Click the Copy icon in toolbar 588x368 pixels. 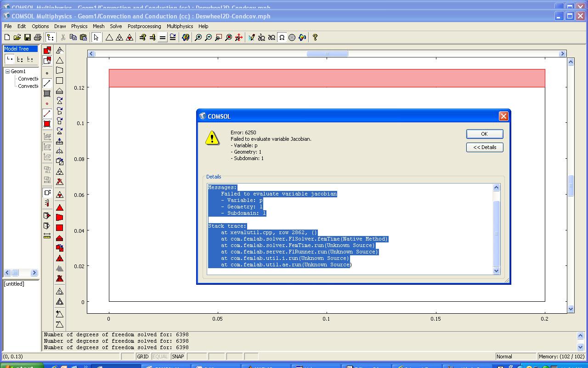[73, 37]
